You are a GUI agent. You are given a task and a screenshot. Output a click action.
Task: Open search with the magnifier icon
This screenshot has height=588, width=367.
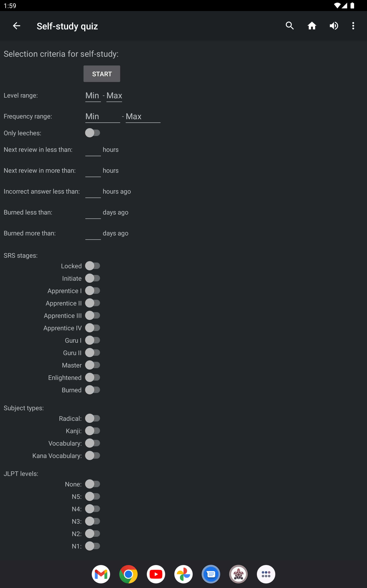(x=289, y=26)
